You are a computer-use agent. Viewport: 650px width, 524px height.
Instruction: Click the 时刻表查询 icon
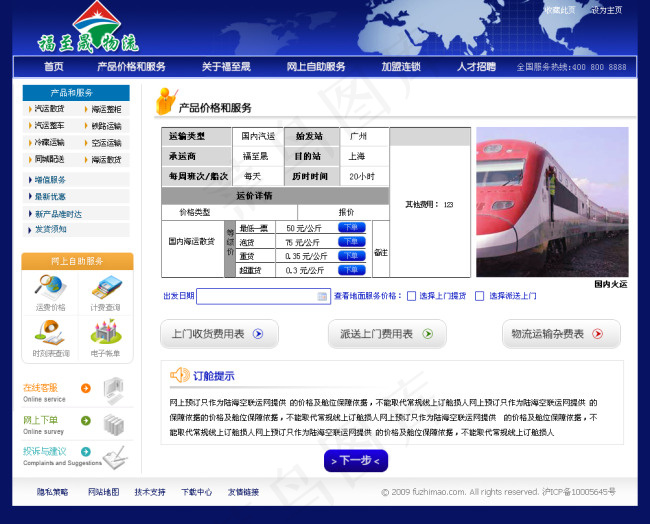49,333
